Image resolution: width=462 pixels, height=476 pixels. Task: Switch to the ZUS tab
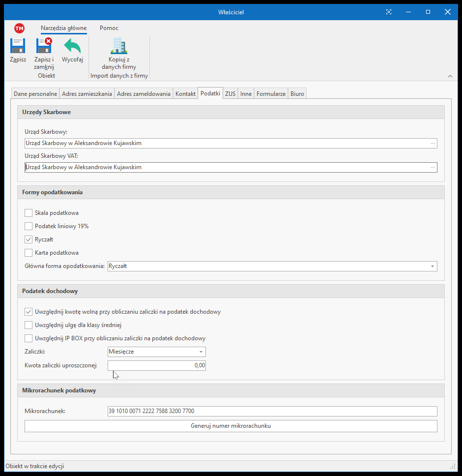point(230,93)
